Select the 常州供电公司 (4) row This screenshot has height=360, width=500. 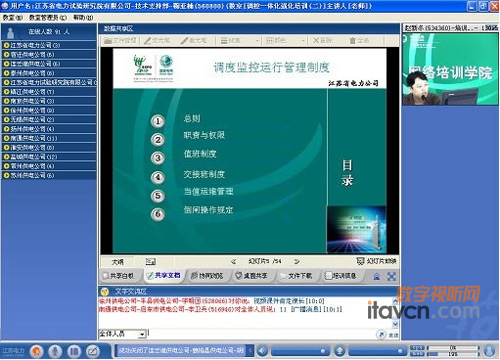click(x=49, y=166)
